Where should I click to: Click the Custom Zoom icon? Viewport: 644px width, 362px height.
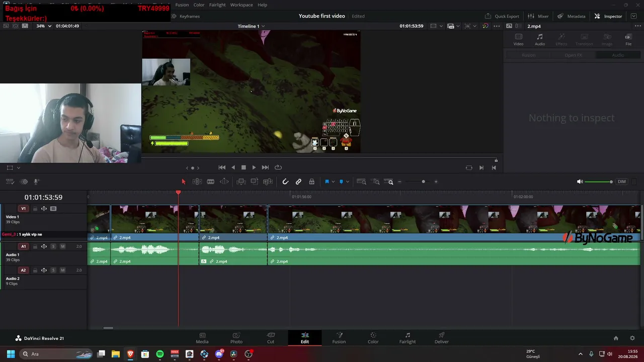coord(388,182)
